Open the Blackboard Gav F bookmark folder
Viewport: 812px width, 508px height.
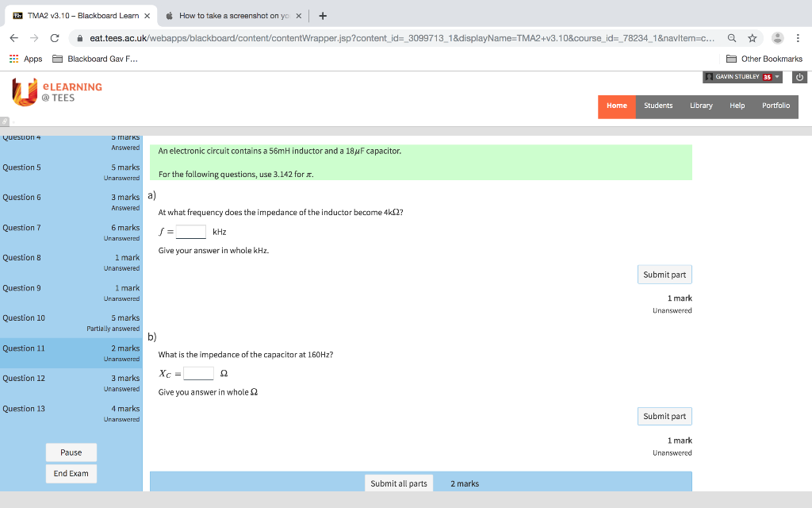pos(95,59)
